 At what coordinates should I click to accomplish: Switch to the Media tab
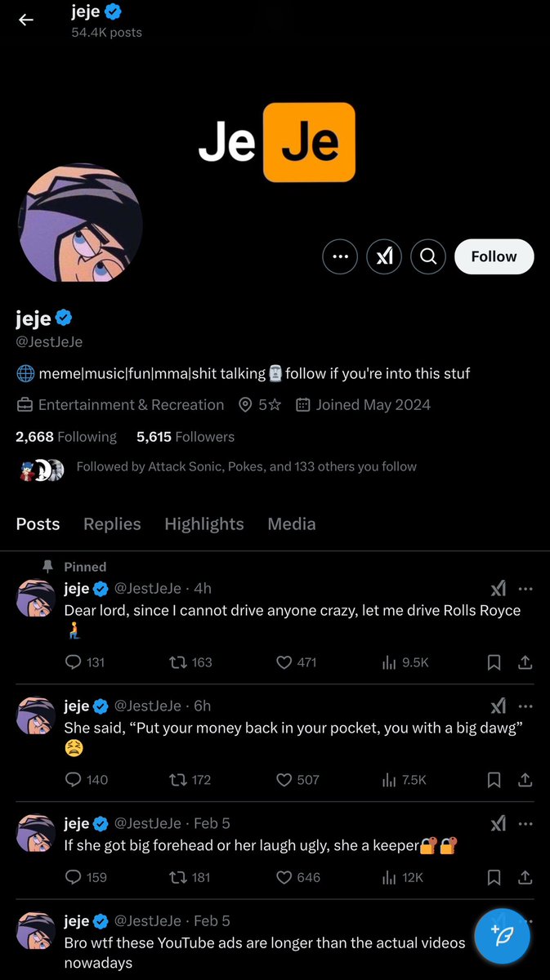[291, 524]
